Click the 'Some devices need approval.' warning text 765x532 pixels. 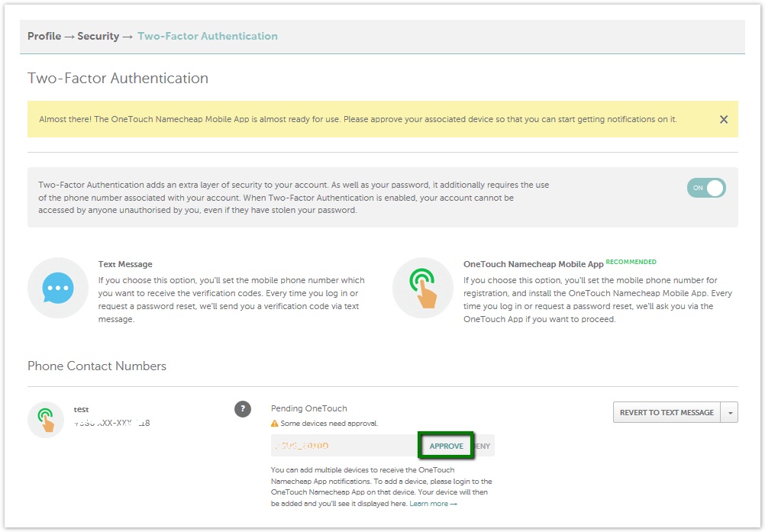[x=329, y=424]
